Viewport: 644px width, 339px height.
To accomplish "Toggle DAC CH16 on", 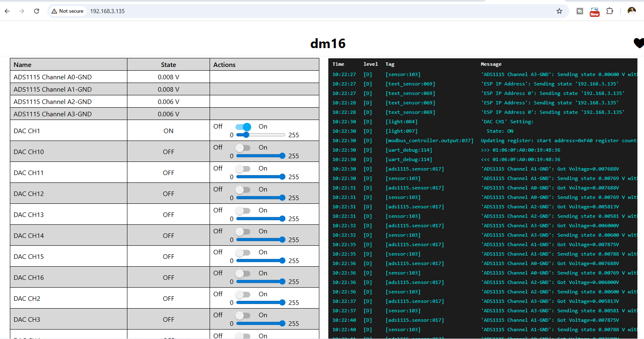I will (x=243, y=273).
